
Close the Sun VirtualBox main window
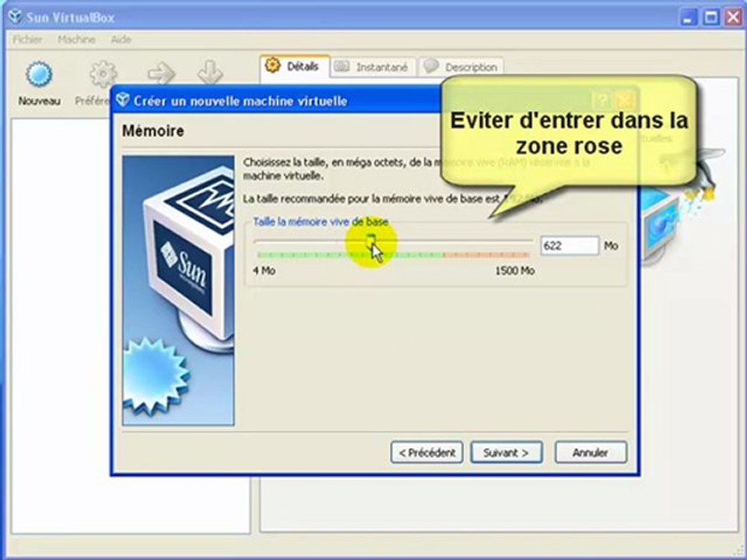click(734, 18)
